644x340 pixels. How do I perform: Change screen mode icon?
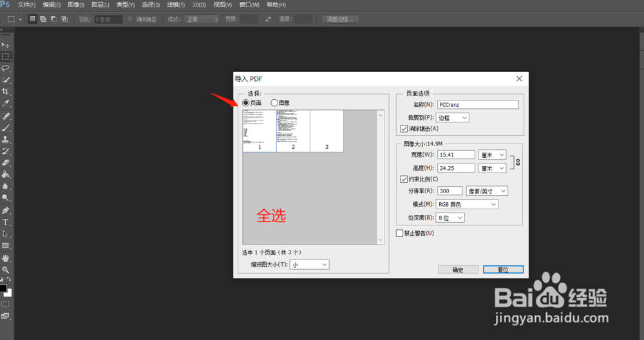click(5, 316)
